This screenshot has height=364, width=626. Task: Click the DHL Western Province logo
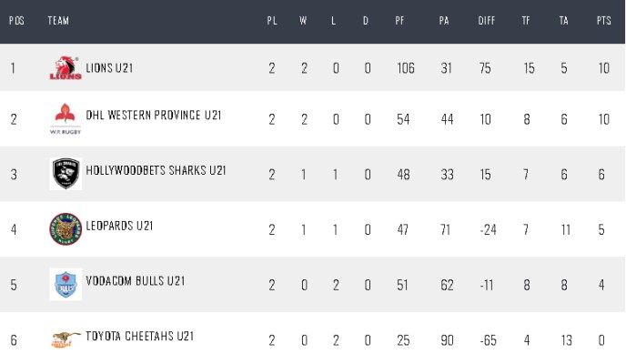(65, 118)
